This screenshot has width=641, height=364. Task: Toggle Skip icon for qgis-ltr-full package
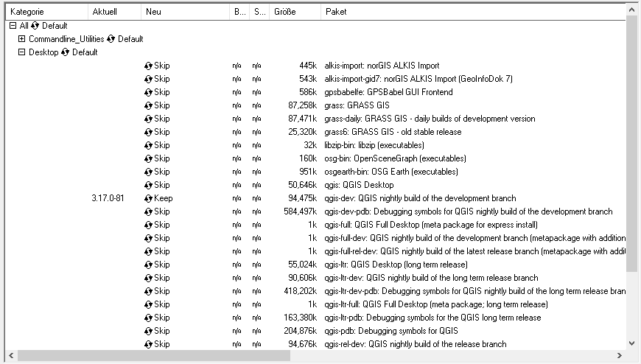[x=148, y=304]
